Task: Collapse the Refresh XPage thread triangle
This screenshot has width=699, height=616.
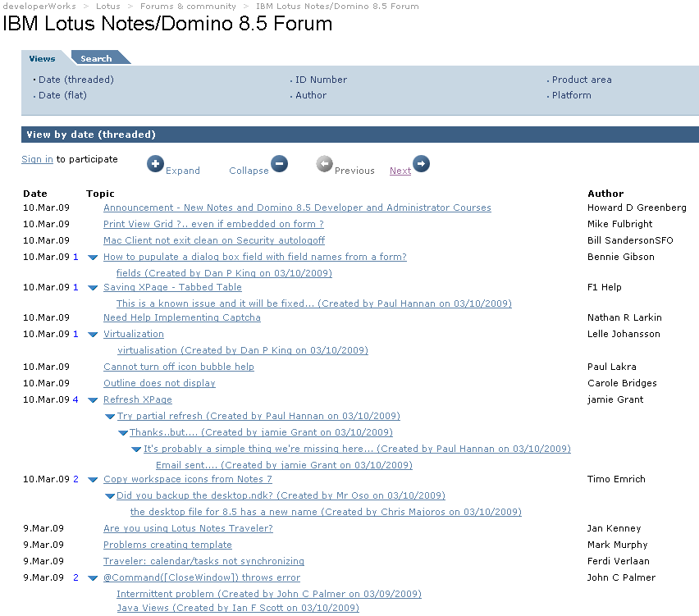Action: pyautogui.click(x=93, y=400)
